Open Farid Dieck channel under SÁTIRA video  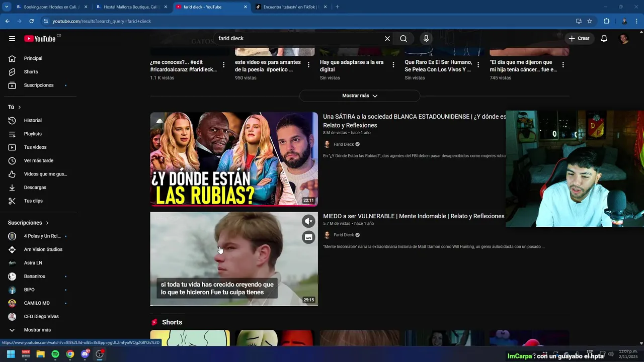click(344, 144)
